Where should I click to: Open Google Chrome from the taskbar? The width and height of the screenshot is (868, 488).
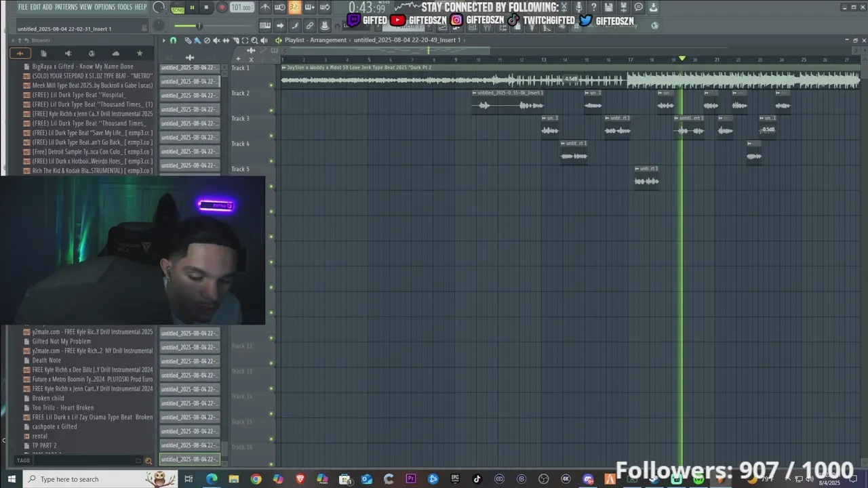[x=256, y=479]
